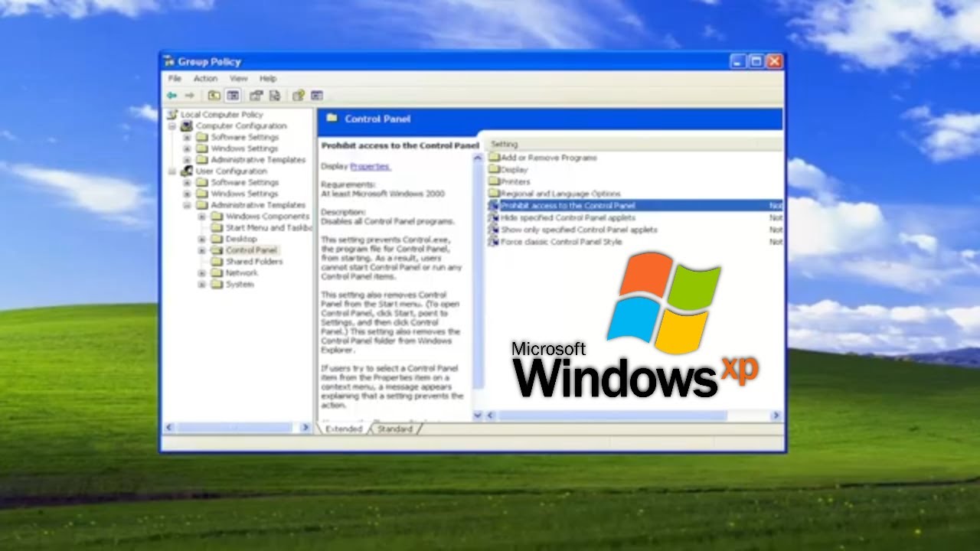Click the Forward arrow toolbar icon
Screen dimensions: 980x551
pyautogui.click(x=189, y=96)
